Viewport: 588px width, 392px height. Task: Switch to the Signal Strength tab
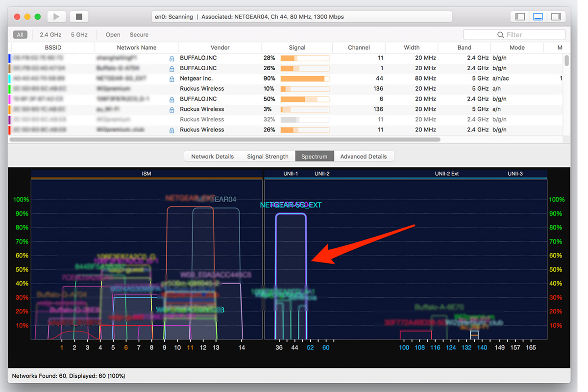[268, 157]
